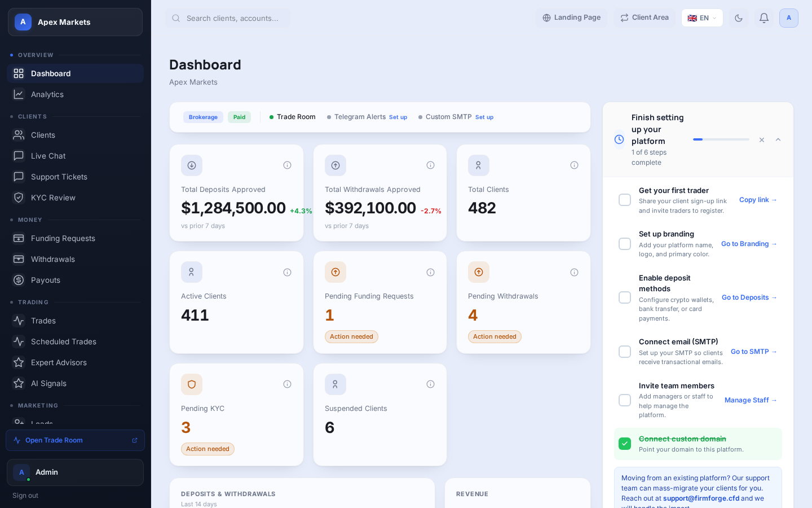
Task: Toggle dark mode moon icon
Action: click(x=739, y=18)
